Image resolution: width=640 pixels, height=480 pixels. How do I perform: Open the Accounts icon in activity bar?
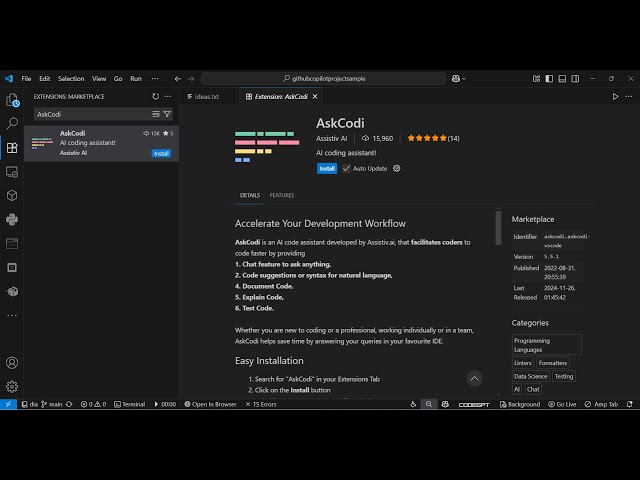click(x=12, y=362)
